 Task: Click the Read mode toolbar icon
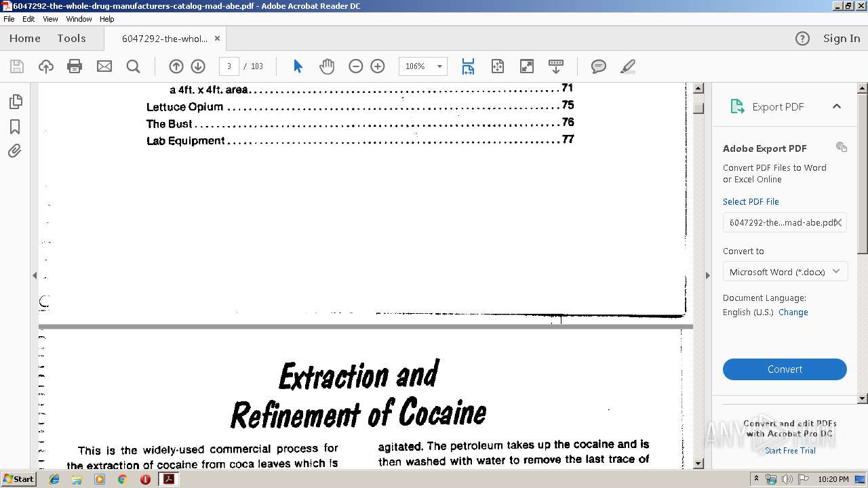click(556, 66)
